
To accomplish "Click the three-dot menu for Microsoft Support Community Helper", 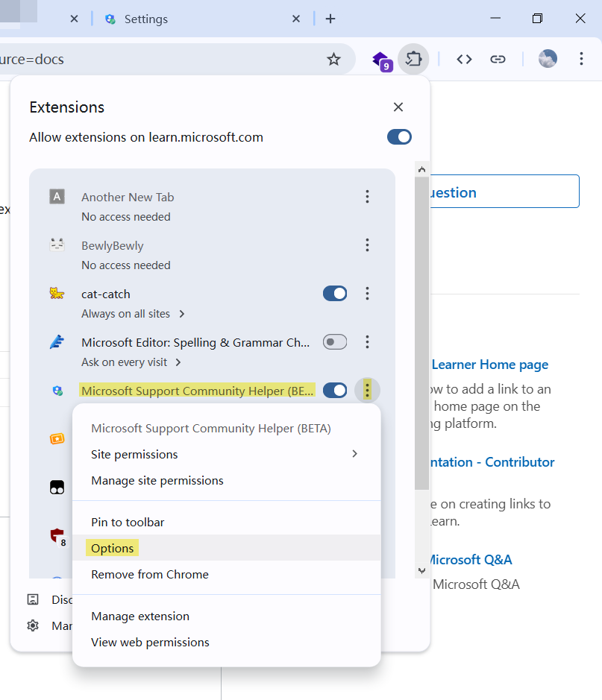I will [x=367, y=391].
